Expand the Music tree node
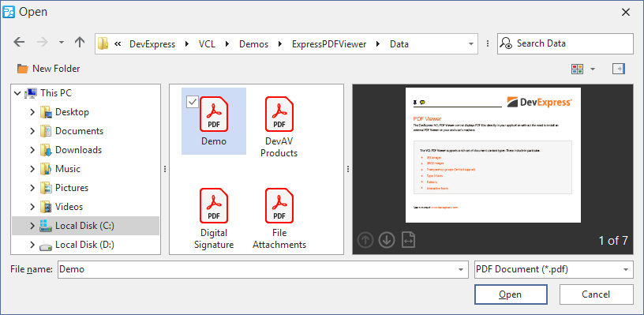Viewport: 644px width, 315px height. point(32,169)
